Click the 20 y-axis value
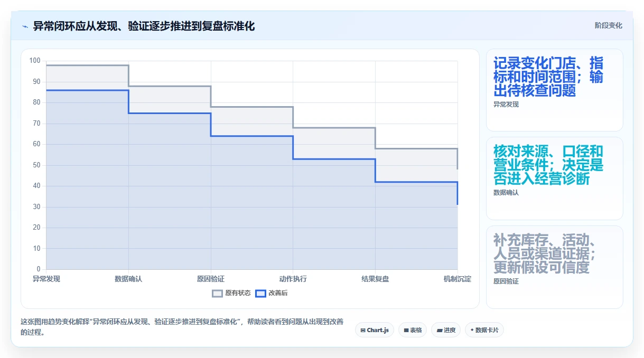The image size is (644, 358). [36, 228]
